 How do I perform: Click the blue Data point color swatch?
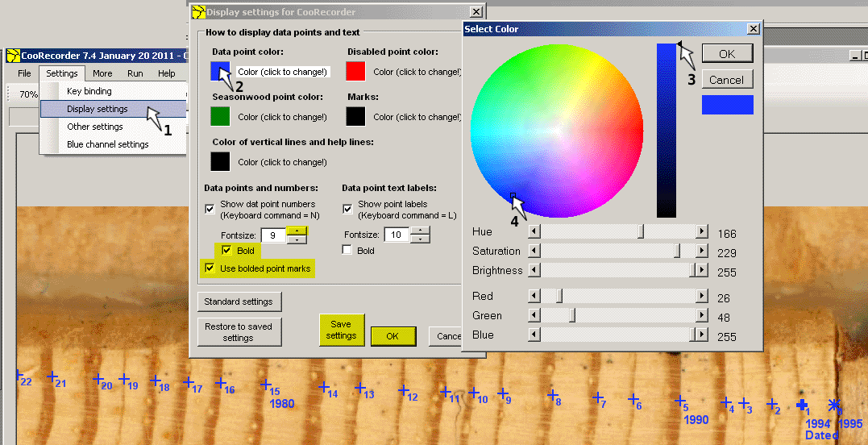pyautogui.click(x=220, y=71)
